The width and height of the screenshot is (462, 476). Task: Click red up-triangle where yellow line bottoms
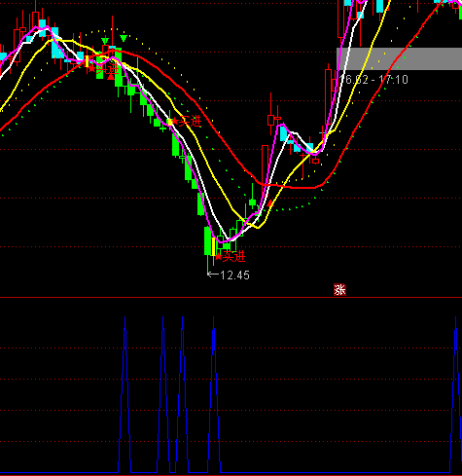coord(270,203)
